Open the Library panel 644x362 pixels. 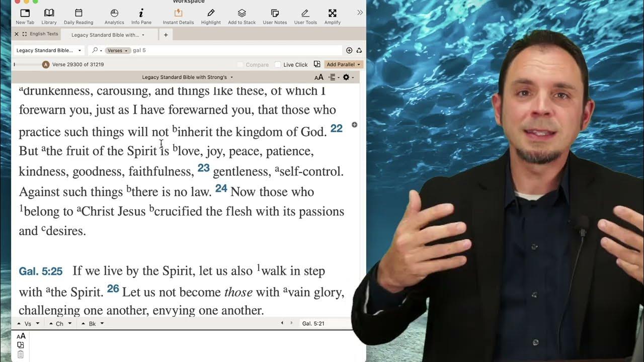click(49, 16)
